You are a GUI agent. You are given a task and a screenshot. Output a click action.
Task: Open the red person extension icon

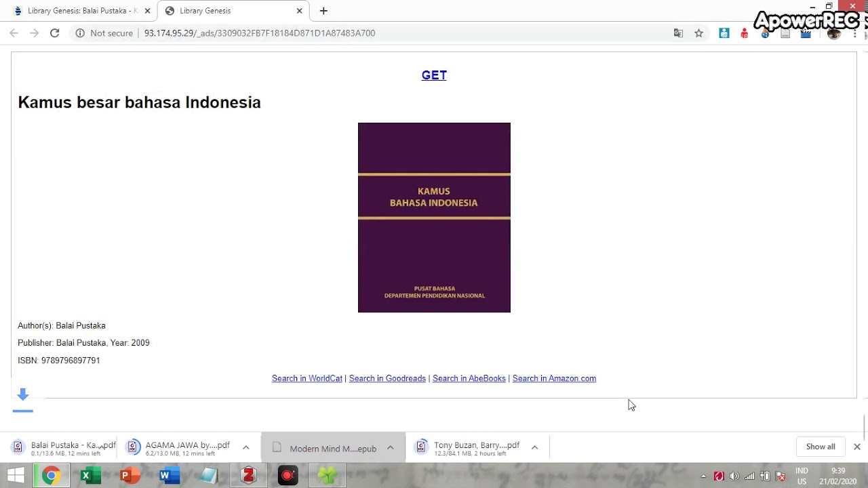pos(745,33)
